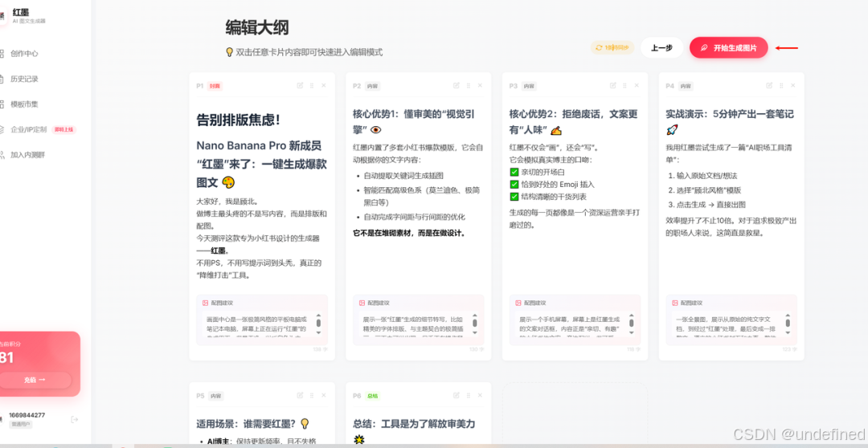Viewport: 868px width, 448px height.
Task: Click scrollbar in P1 配图建议 box
Action: (x=318, y=323)
